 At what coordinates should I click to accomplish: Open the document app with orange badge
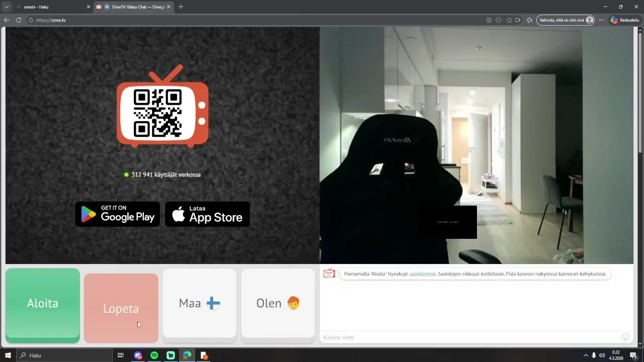tap(204, 355)
